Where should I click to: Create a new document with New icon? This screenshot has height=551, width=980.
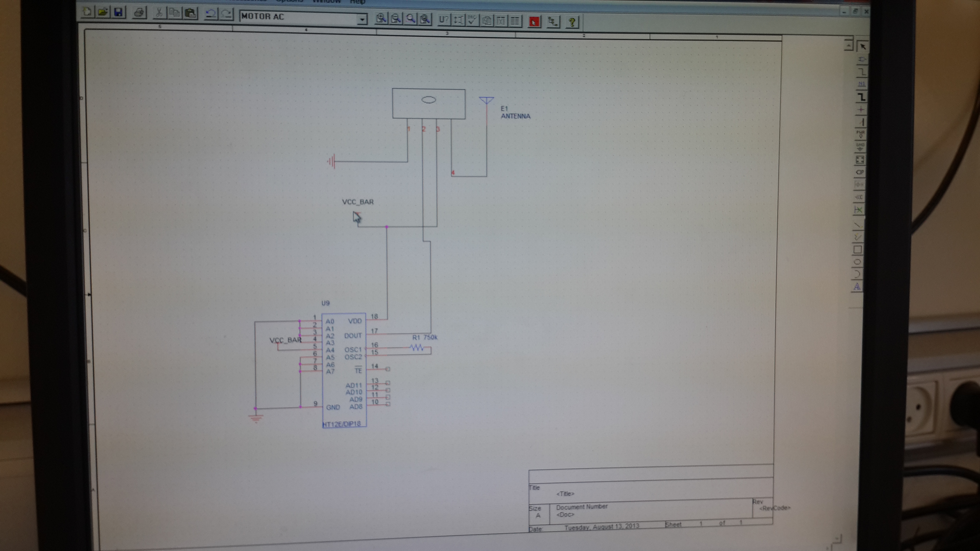pos(87,12)
